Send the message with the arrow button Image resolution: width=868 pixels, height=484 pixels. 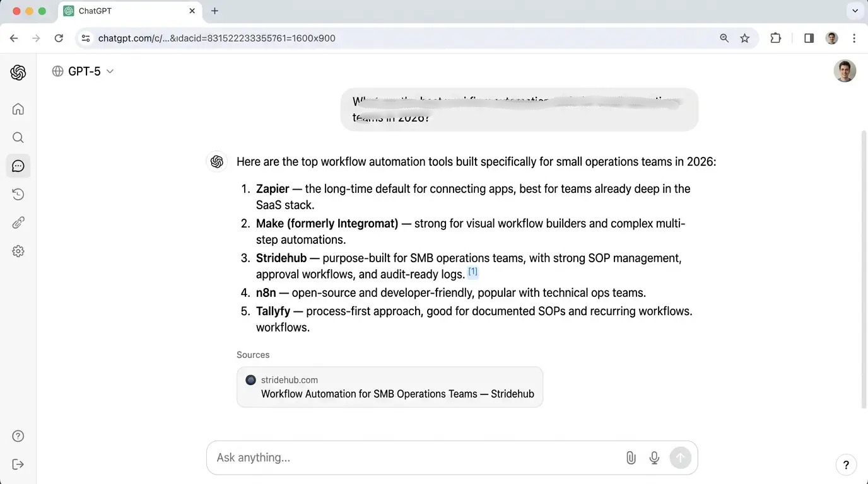681,458
